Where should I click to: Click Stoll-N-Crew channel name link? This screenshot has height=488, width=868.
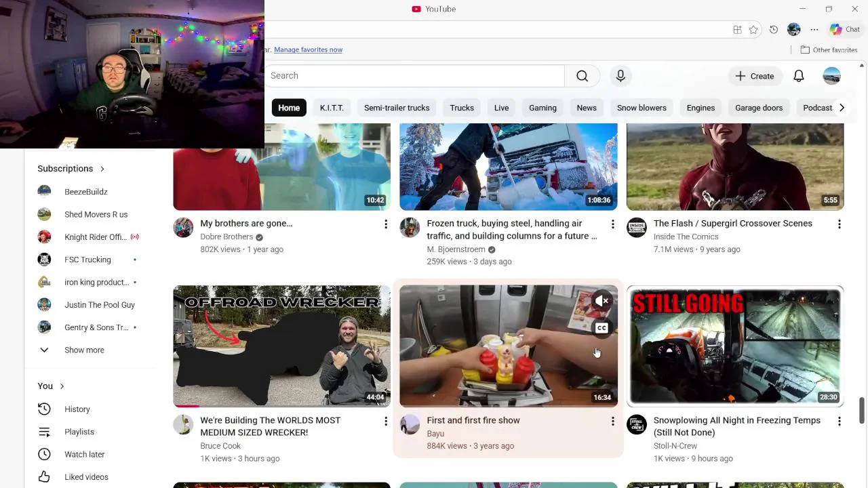pos(675,446)
